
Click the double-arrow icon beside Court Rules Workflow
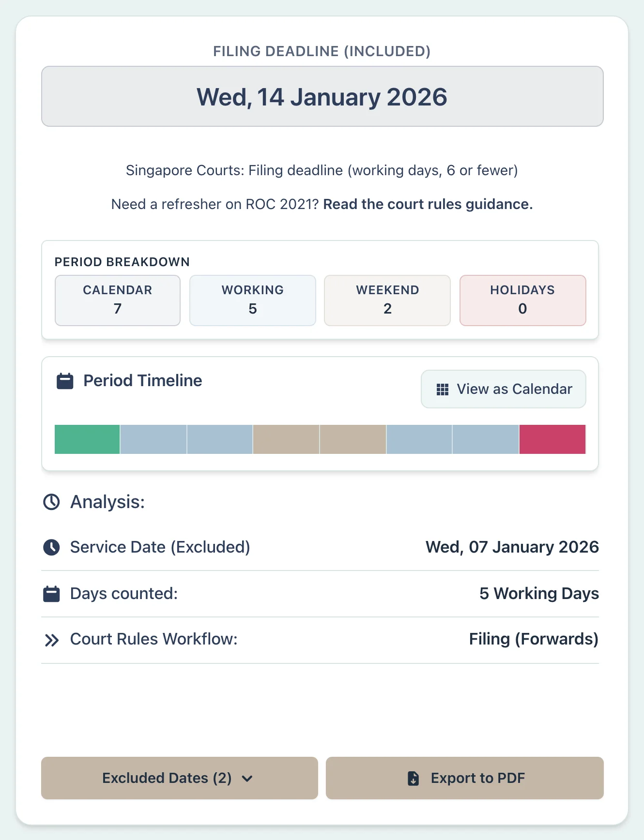(51, 639)
